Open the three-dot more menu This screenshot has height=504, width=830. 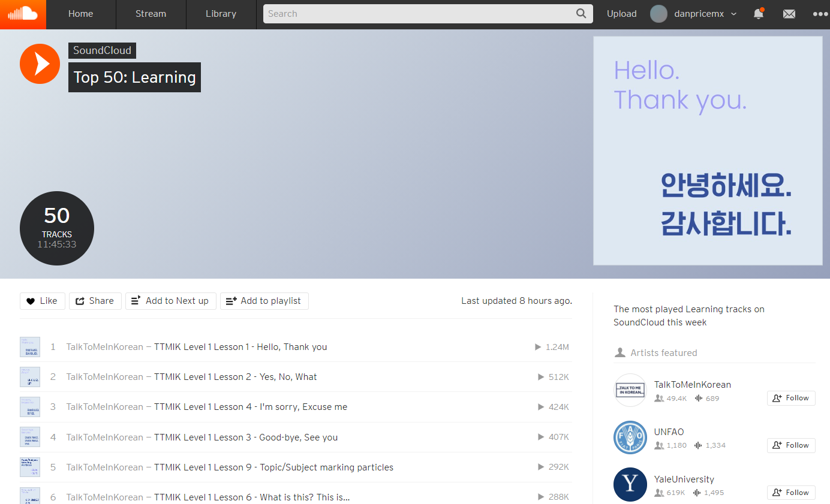coord(820,14)
